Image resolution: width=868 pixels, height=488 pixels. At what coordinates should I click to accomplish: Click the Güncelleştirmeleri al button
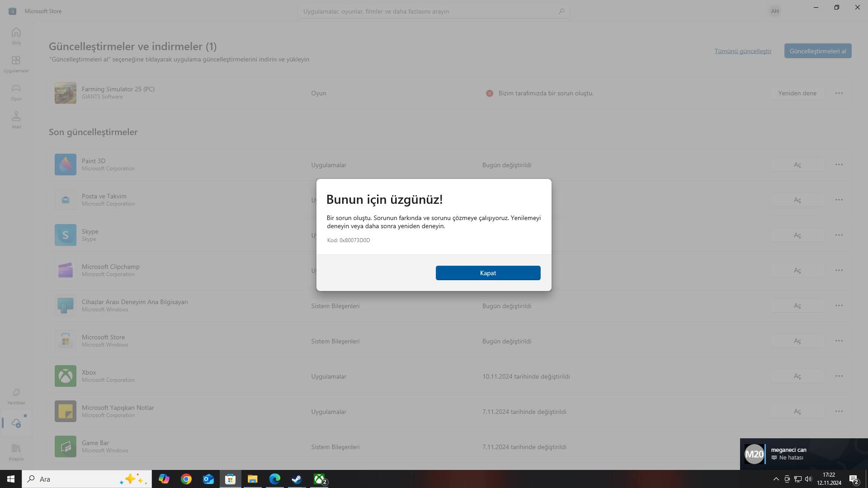click(x=818, y=51)
